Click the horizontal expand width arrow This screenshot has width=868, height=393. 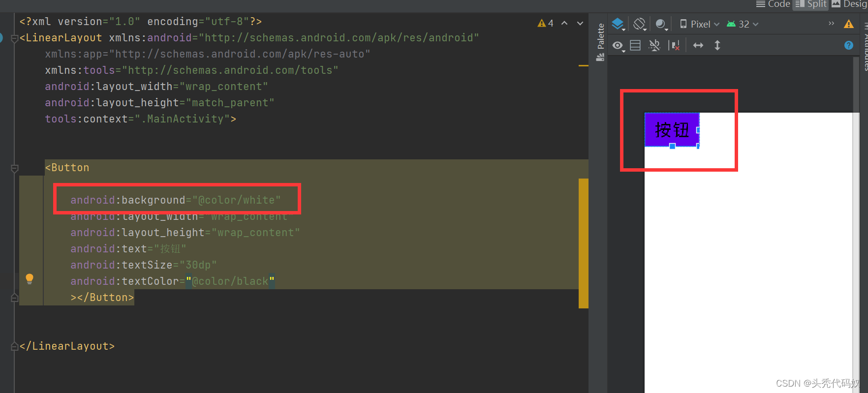[698, 45]
